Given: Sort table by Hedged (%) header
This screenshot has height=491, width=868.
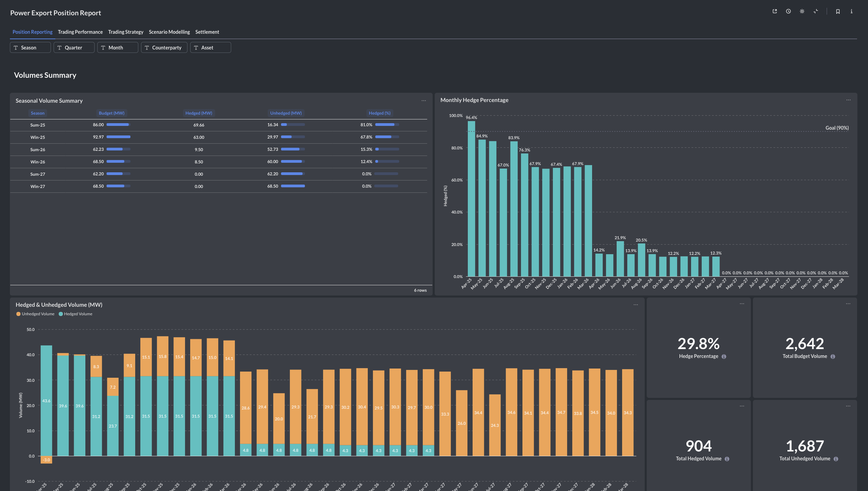Looking at the screenshot, I should [x=379, y=113].
